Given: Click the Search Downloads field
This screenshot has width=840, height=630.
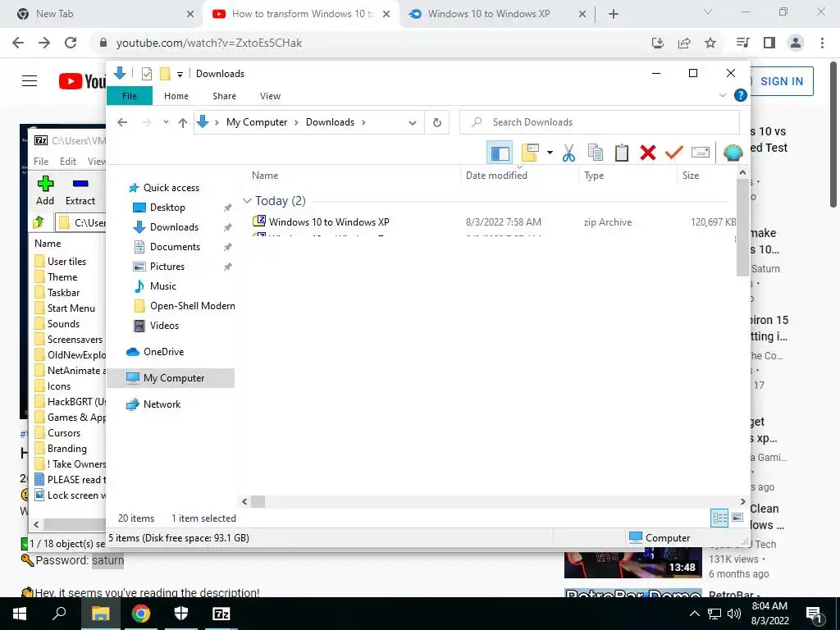Looking at the screenshot, I should tap(600, 122).
